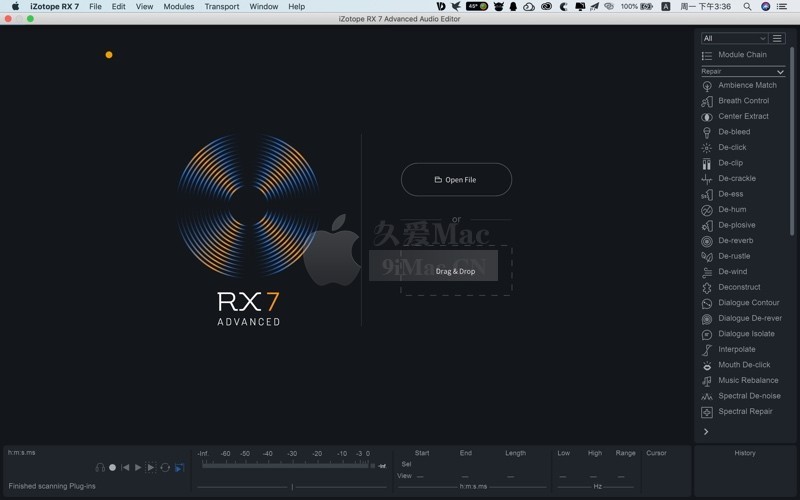
Task: Click the De-click icon
Action: click(x=707, y=148)
